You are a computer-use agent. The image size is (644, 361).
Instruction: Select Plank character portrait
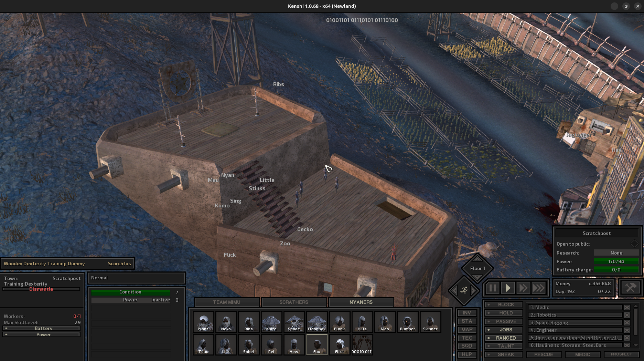click(x=340, y=322)
